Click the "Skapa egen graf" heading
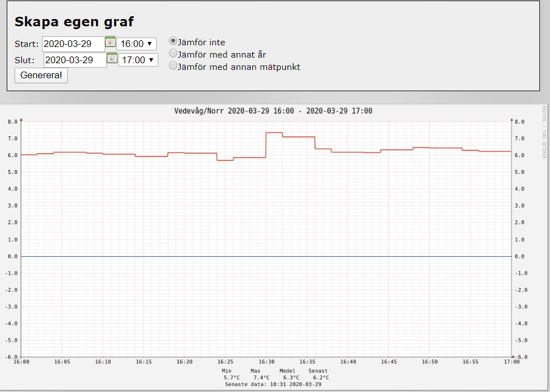Screen dimensions: 550x392 (x=74, y=22)
